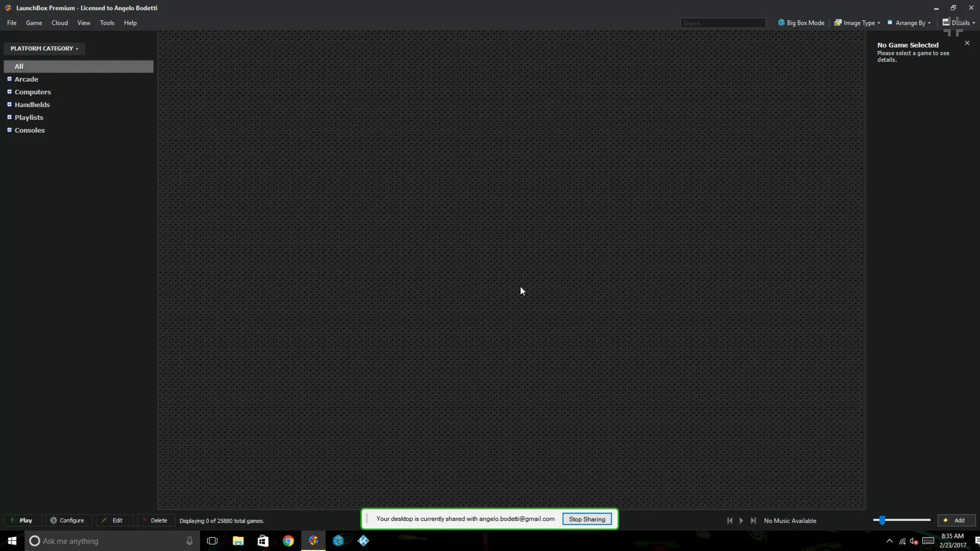Viewport: 980px width, 551px height.
Task: Select the Consoles label in sidebar
Action: [30, 130]
